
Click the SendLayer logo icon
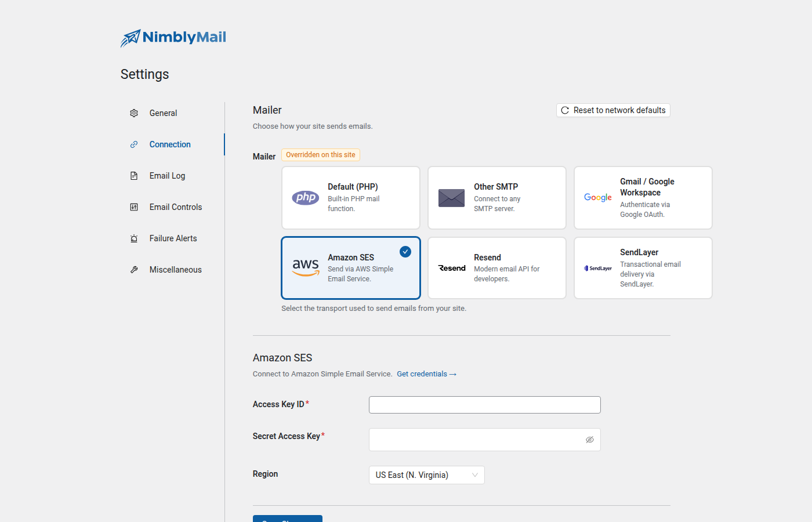tap(598, 268)
